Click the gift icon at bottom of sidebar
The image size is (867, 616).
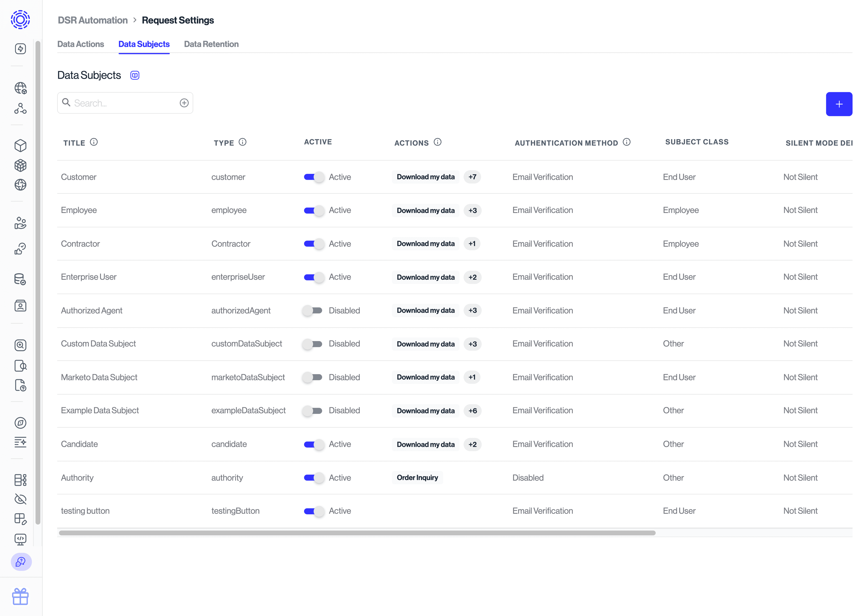(x=21, y=596)
